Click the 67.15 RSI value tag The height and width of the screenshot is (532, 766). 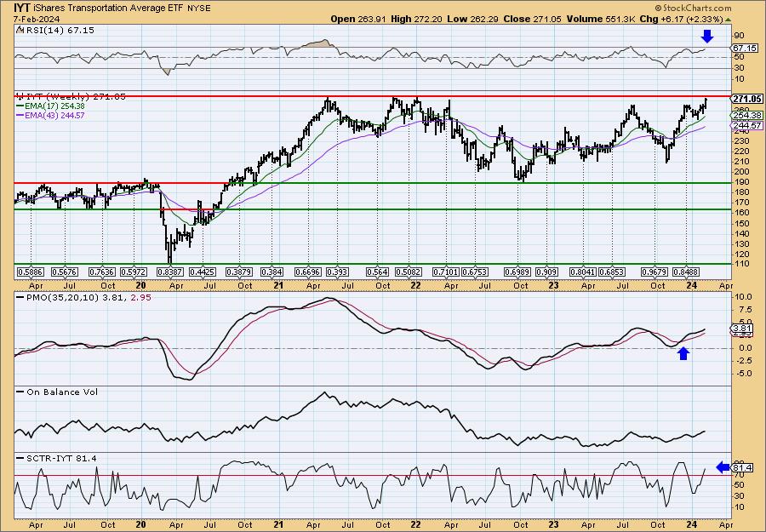[745, 48]
